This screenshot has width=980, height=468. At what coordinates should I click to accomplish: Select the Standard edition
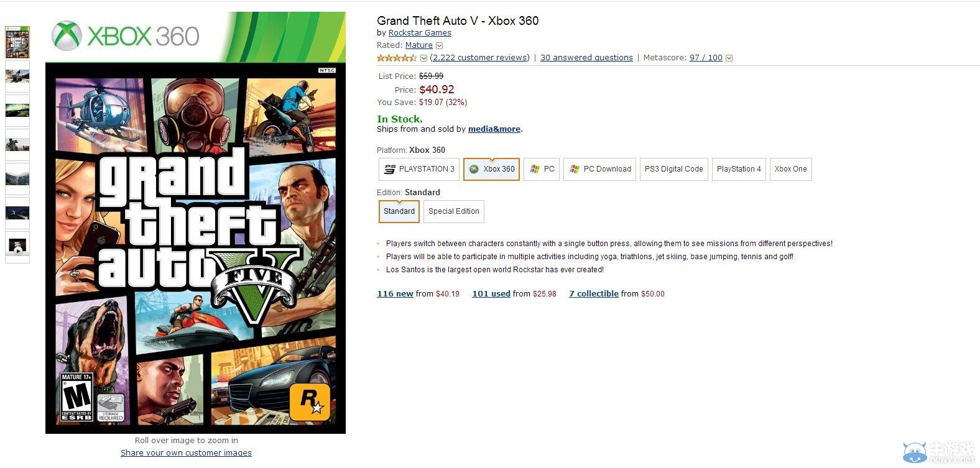click(x=399, y=211)
